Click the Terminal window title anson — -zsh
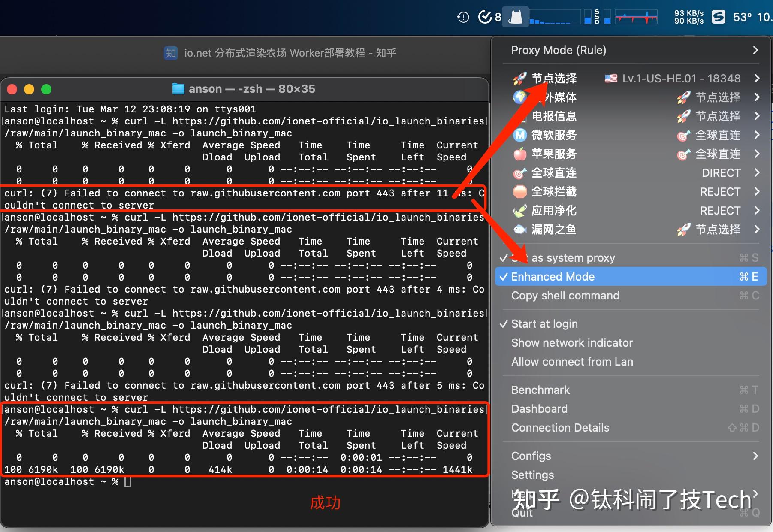773x532 pixels. 252,89
